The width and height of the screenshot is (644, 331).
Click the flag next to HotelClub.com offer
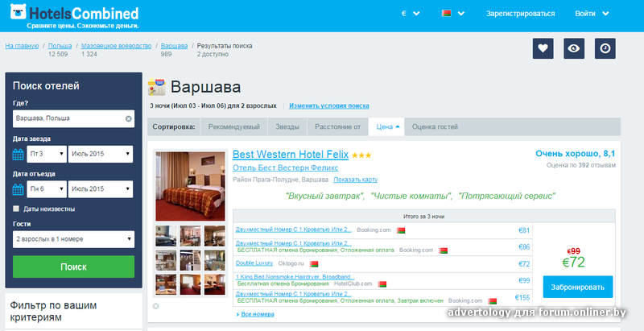point(382,283)
